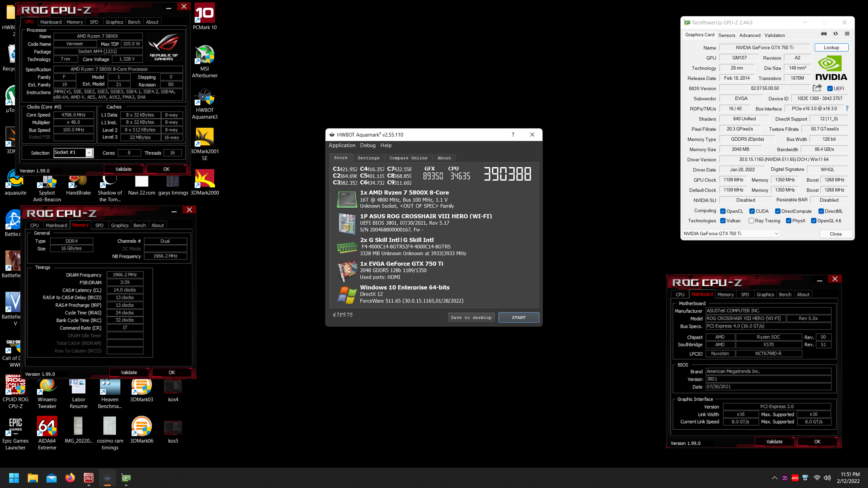
Task: Share GPU-Z BIOS export icon
Action: 817,88
